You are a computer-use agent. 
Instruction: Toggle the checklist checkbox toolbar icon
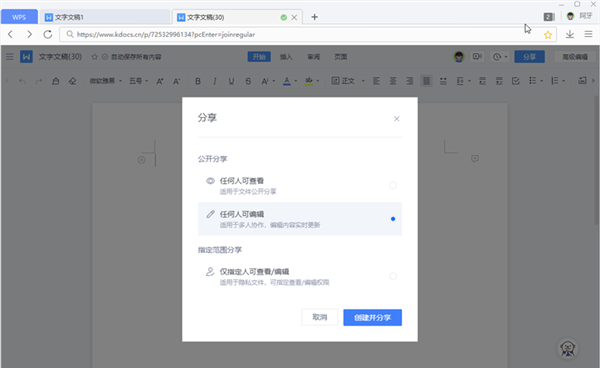pyautogui.click(x=515, y=81)
